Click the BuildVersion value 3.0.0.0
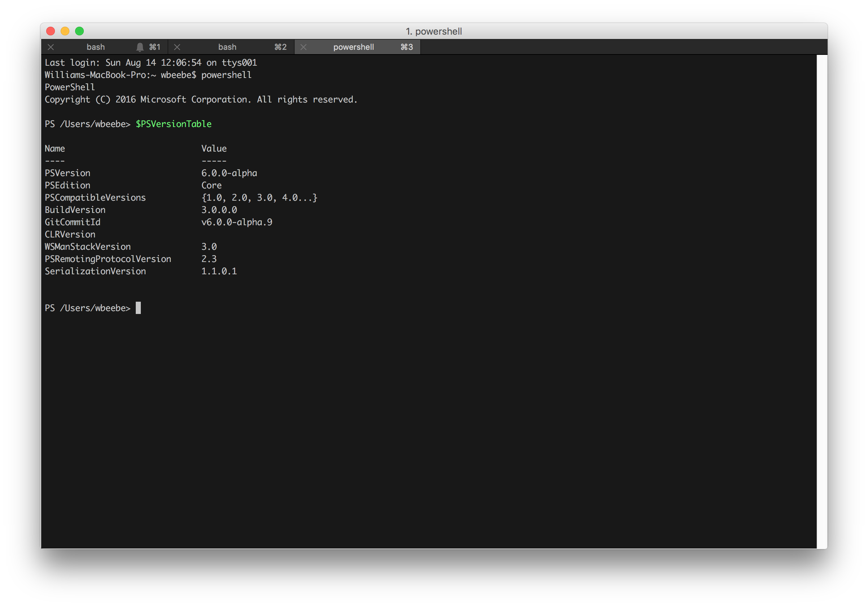This screenshot has width=868, height=607. [219, 210]
